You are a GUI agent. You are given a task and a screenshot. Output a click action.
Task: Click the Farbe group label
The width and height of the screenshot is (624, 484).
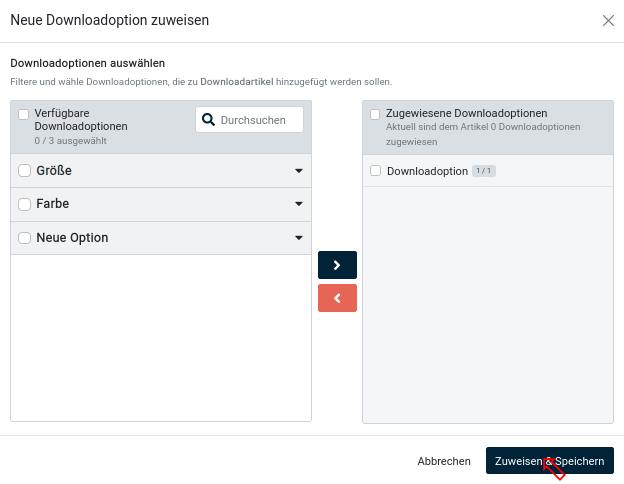click(52, 204)
